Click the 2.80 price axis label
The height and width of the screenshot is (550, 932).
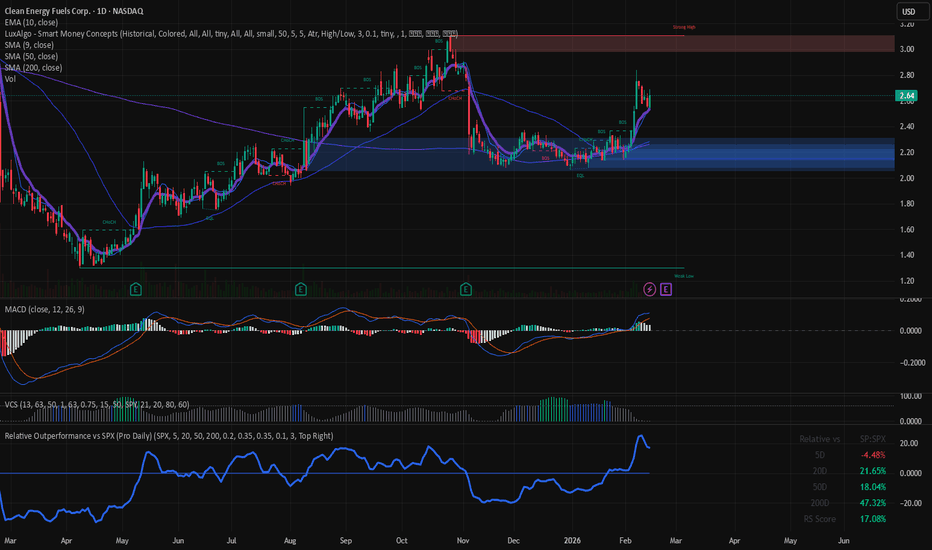[x=906, y=75]
